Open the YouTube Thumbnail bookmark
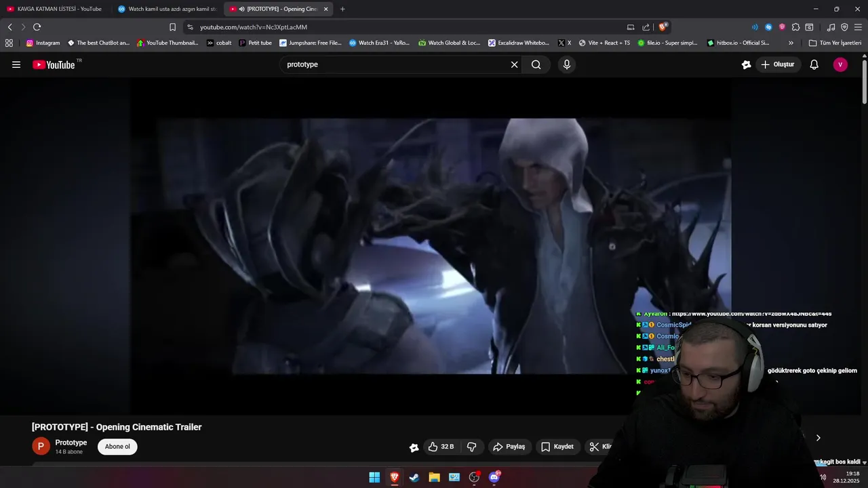The image size is (868, 488). pyautogui.click(x=167, y=43)
